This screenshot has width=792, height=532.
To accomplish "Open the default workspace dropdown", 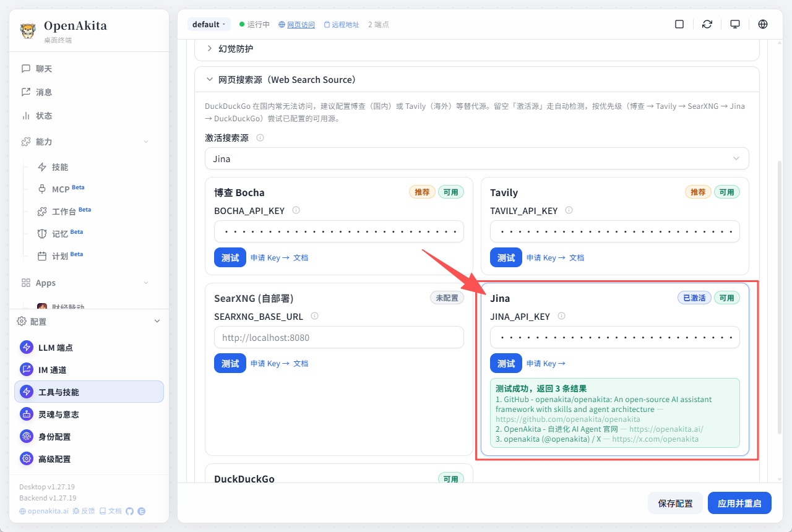I will click(x=210, y=25).
